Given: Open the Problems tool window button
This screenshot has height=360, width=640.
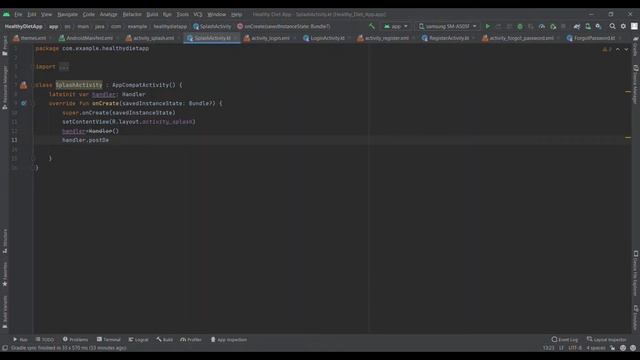Looking at the screenshot, I should [x=76, y=339].
